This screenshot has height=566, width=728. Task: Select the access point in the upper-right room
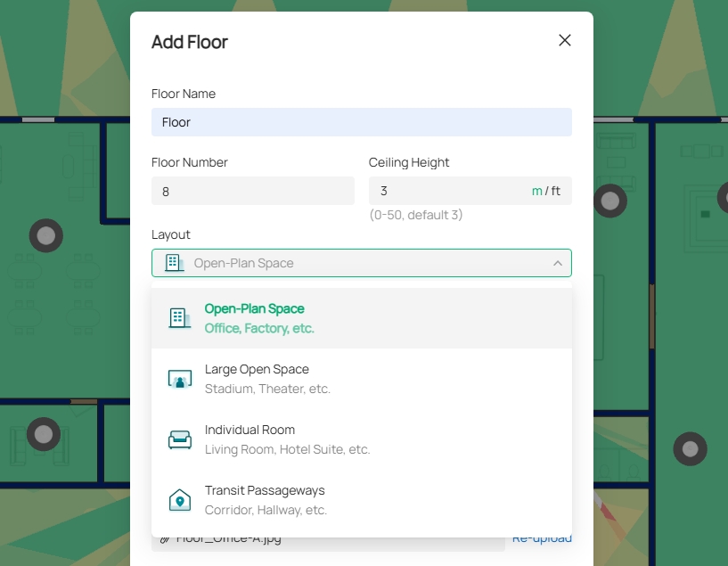pyautogui.click(x=610, y=201)
